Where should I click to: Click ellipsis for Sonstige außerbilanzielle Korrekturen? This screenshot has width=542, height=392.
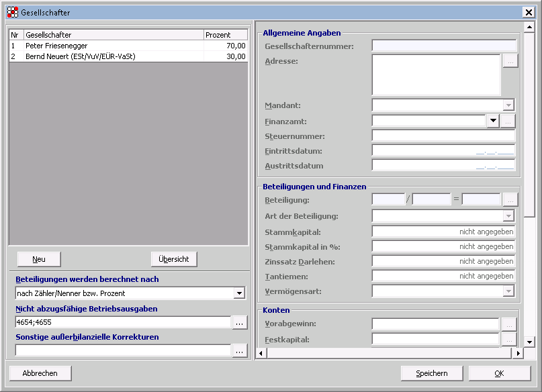tap(240, 350)
